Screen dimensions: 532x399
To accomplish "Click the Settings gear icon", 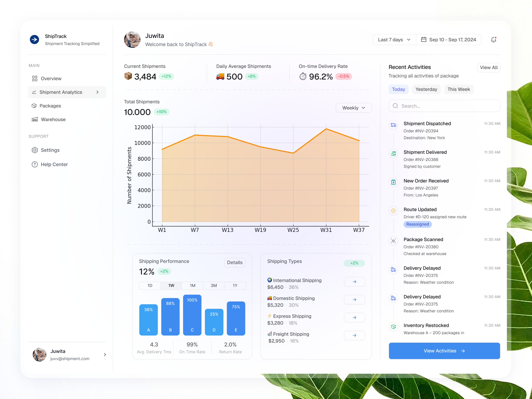I will [35, 150].
